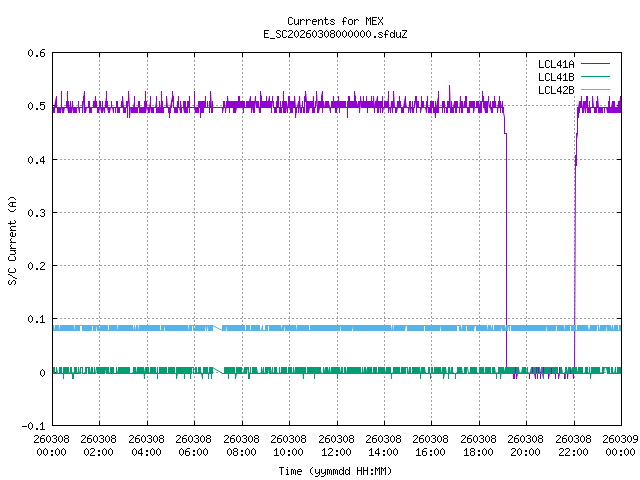Select the 260308 06:00 time tick label
640x480 pixels.
(194, 444)
